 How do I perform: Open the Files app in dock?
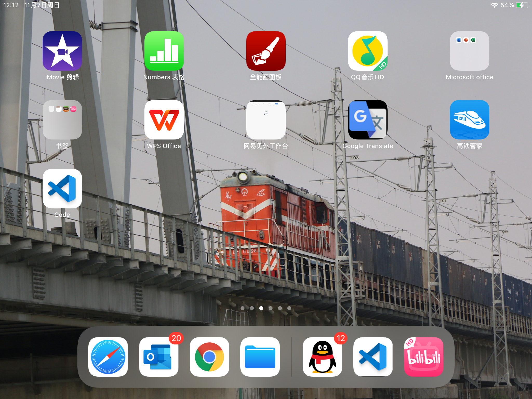(260, 357)
